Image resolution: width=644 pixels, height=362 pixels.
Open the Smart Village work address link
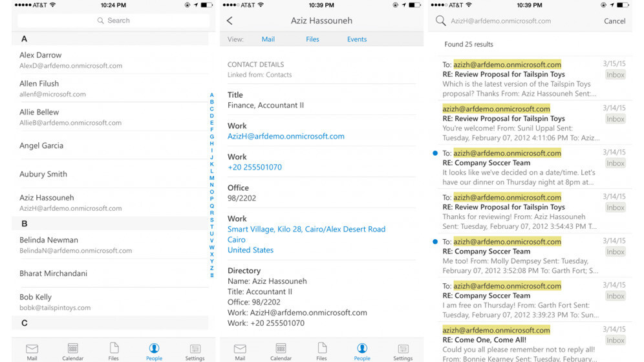306,229
